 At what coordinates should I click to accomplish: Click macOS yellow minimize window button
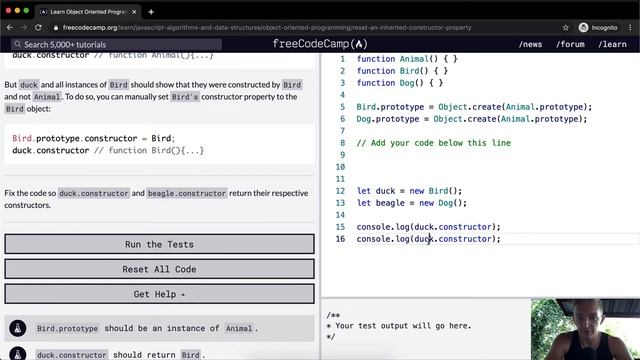17,11
